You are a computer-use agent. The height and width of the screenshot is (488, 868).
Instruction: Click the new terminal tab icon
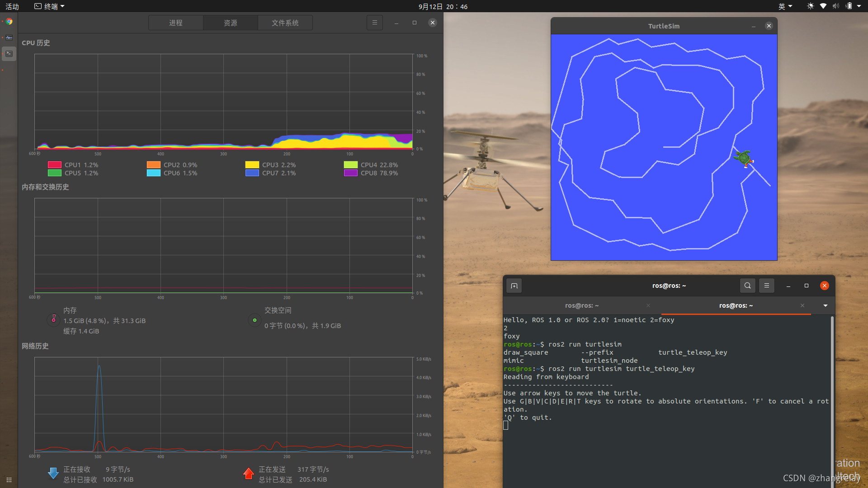[x=514, y=286]
